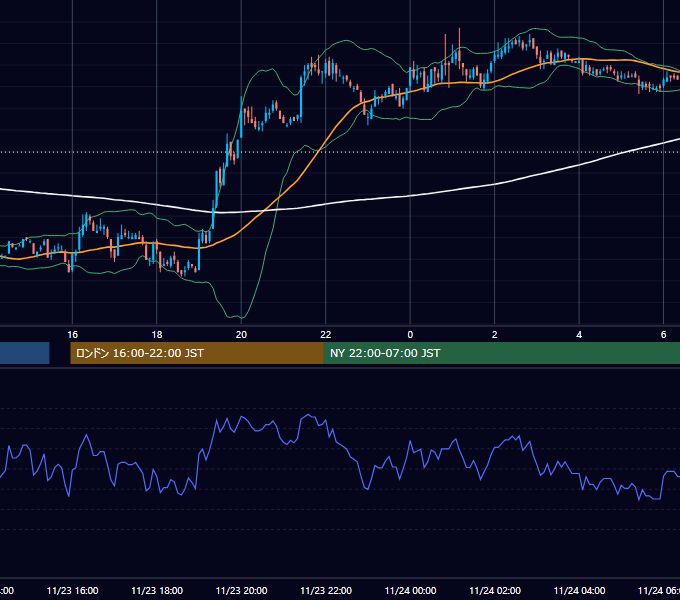680x600 pixels.
Task: Click the 6 hour label on chart axis
Action: (663, 334)
